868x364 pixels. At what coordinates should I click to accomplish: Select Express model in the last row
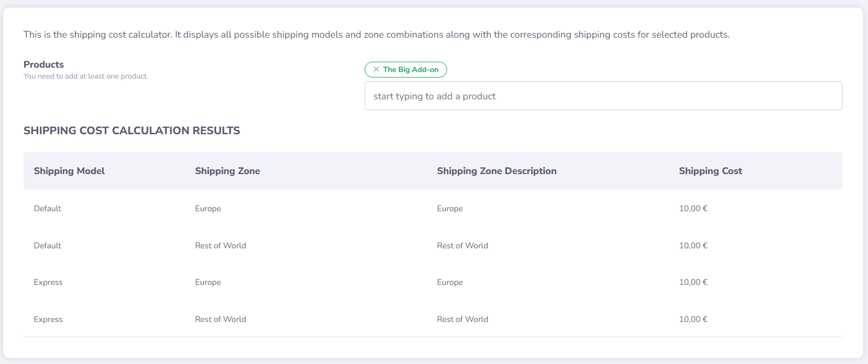pos(48,319)
